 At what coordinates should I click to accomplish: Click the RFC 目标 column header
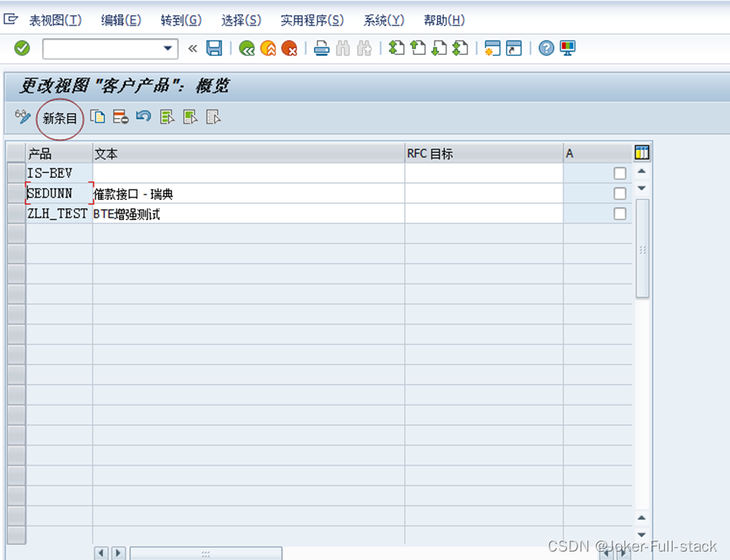coord(484,153)
